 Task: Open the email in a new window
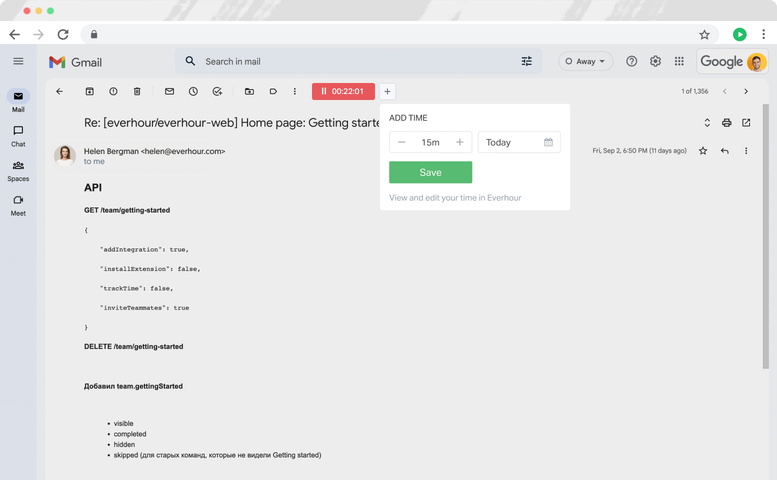click(746, 122)
